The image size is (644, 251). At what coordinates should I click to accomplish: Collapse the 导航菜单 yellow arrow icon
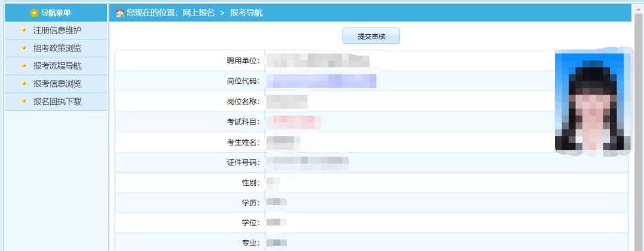click(34, 13)
